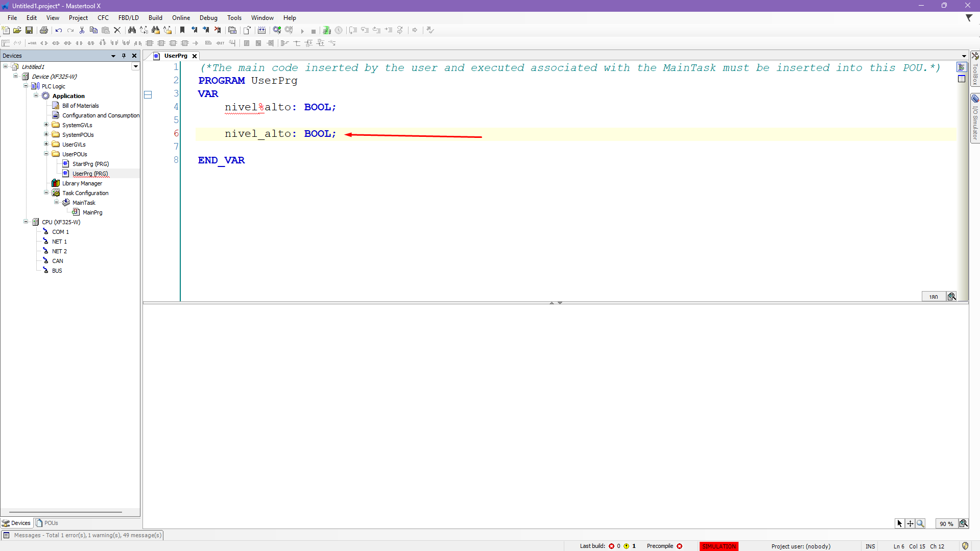Click the Save project icon
980x551 pixels.
pyautogui.click(x=29, y=31)
